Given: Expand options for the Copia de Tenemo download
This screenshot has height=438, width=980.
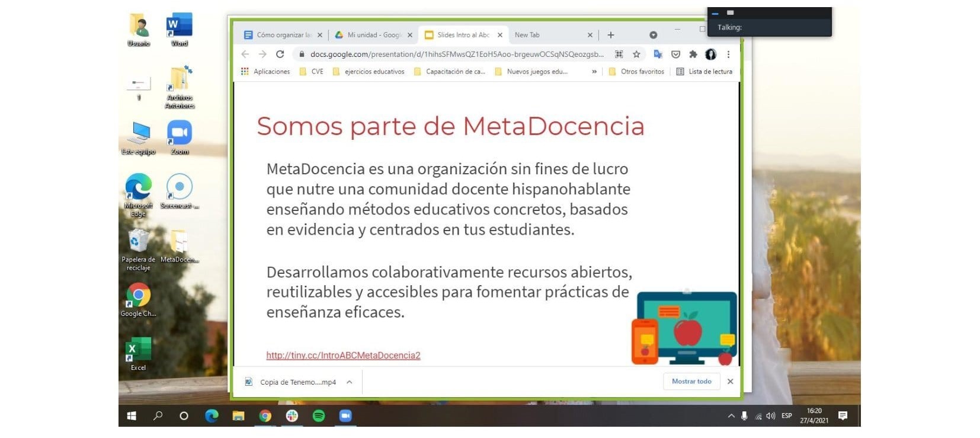Looking at the screenshot, I should click(x=349, y=382).
